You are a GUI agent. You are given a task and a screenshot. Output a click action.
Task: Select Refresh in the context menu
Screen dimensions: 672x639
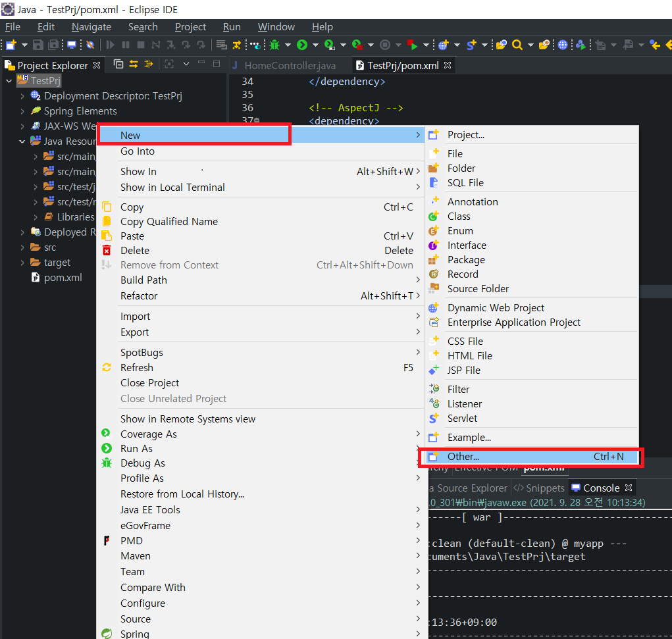261,368
